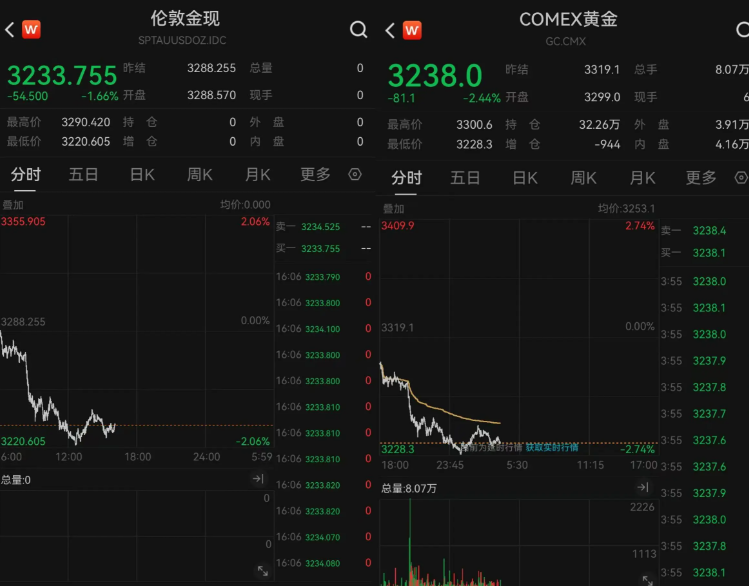Tap 叠加 overlay button on 伦敦金现 chart
The width and height of the screenshot is (749, 586).
pos(14,204)
